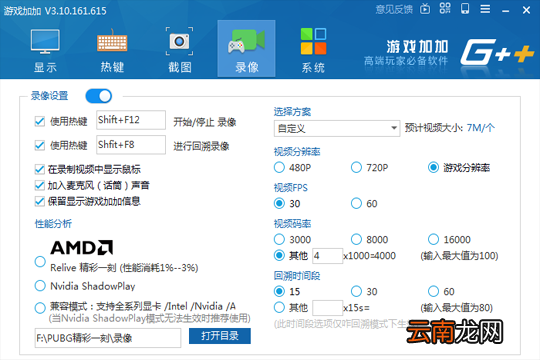Open the 热键 hotkey tab
The image size is (540, 360).
[112, 50]
